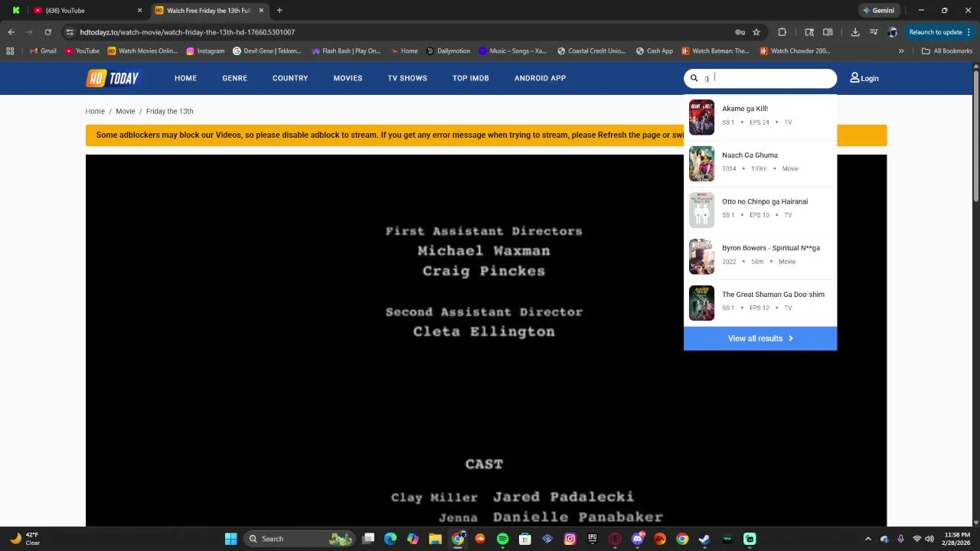The width and height of the screenshot is (980, 551).
Task: Open the taskbar clock and date
Action: tap(956, 539)
